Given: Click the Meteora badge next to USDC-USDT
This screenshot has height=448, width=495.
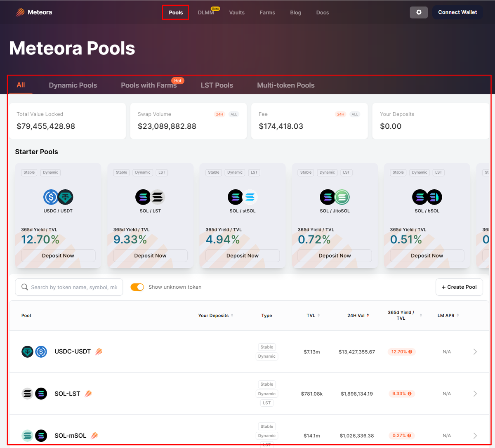Looking at the screenshot, I should click(99, 352).
